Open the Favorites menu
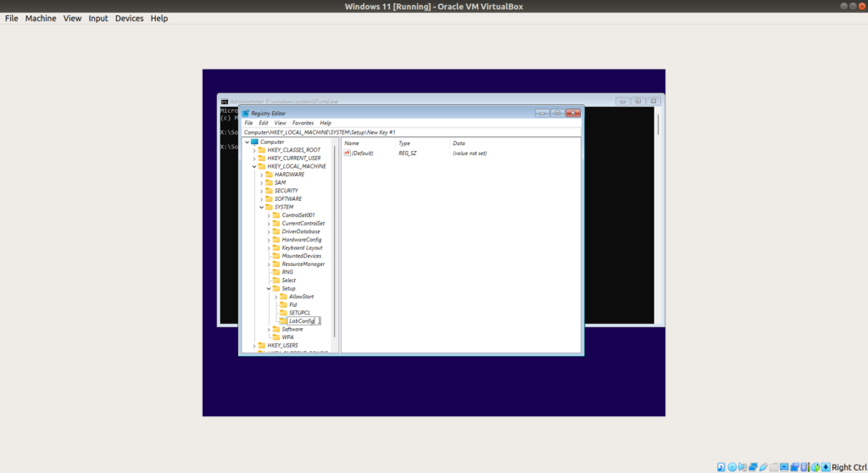Image resolution: width=868 pixels, height=473 pixels. (303, 123)
